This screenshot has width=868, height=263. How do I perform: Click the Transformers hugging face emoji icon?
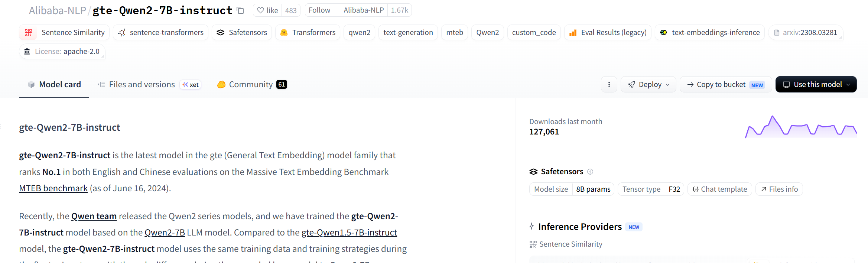click(284, 32)
